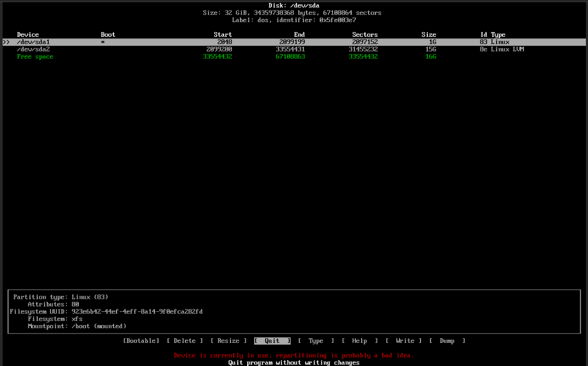
Task: Select the /dev/sda1 partition row
Action: click(294, 42)
